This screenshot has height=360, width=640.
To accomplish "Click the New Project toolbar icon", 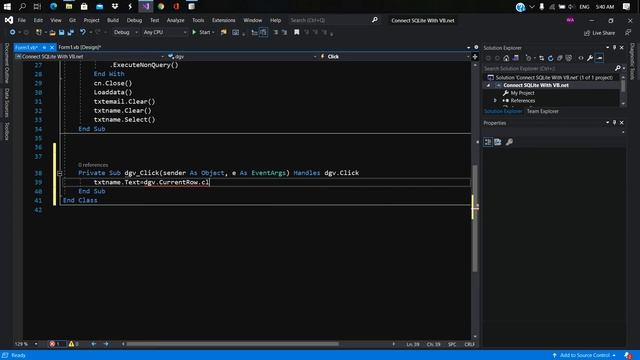I will 39,32.
